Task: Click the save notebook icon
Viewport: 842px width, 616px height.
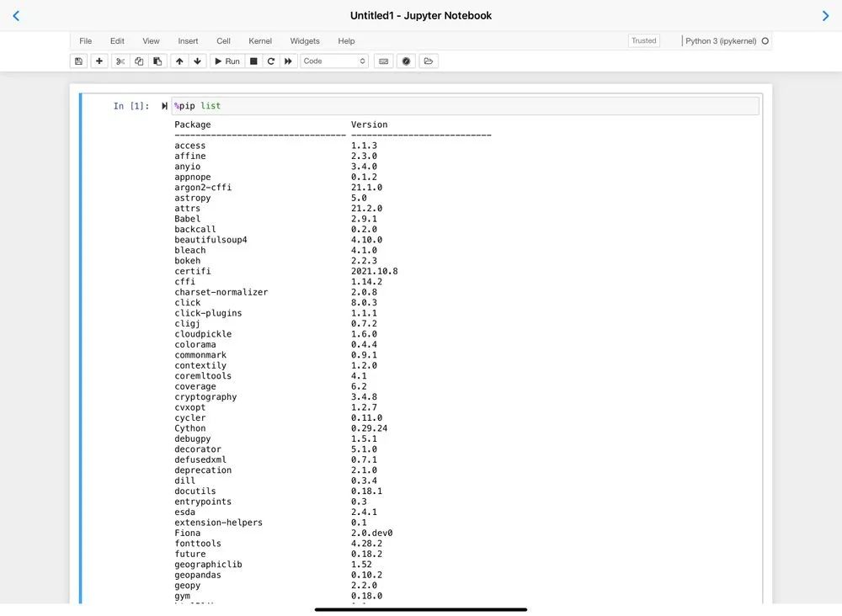Action: 79,61
